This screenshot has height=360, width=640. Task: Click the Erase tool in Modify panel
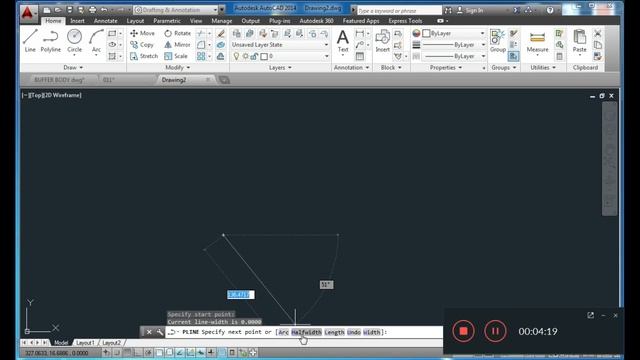point(221,33)
